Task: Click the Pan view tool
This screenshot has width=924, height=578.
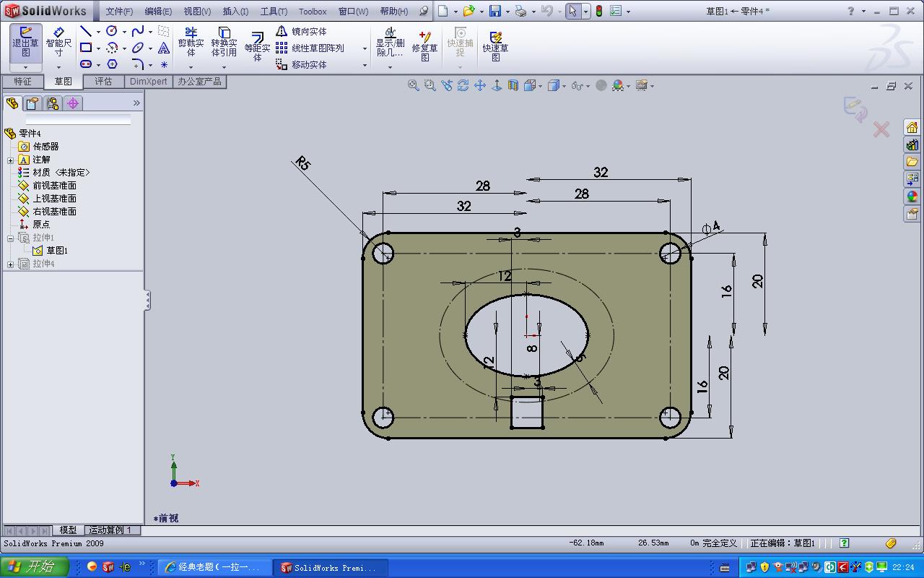Action: (x=479, y=85)
